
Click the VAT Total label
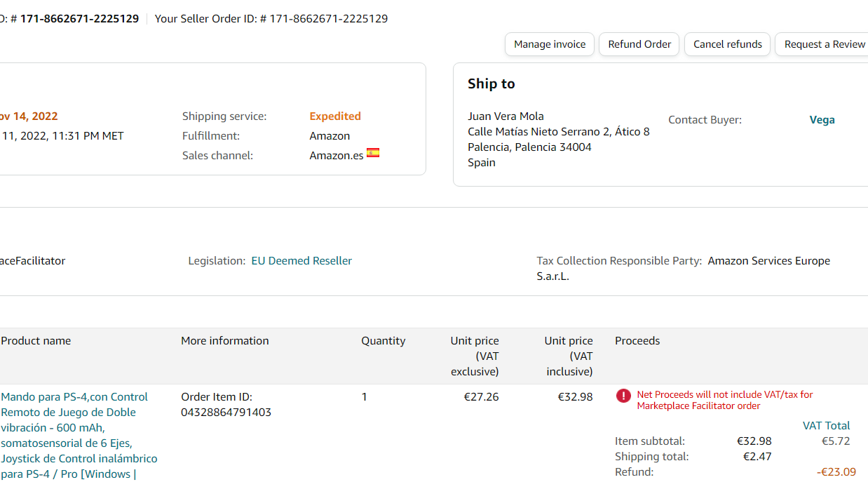coord(826,426)
